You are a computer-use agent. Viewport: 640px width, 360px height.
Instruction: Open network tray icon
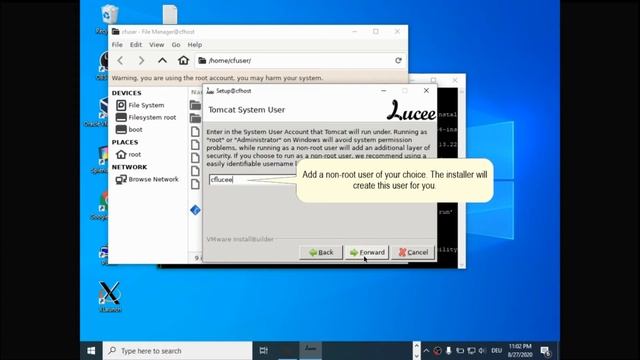click(471, 351)
